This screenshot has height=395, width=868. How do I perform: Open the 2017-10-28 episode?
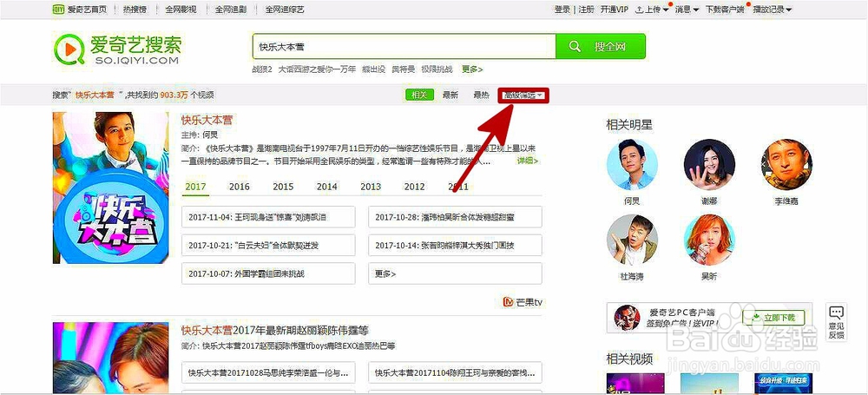(x=455, y=217)
